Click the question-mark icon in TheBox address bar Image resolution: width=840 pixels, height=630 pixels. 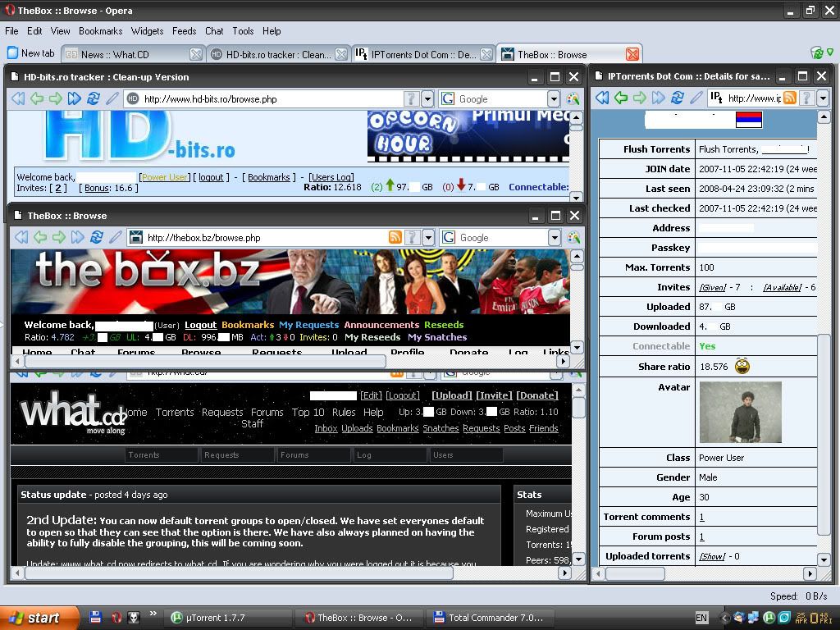(412, 237)
